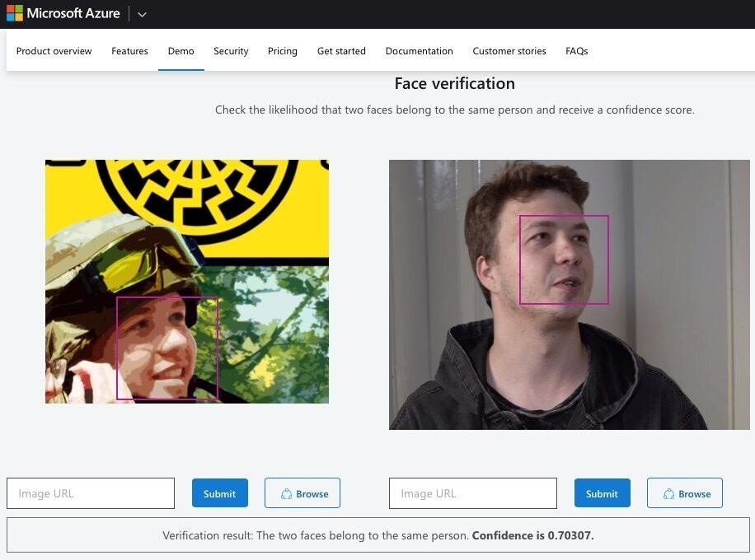The width and height of the screenshot is (755, 560).
Task: Click the left illustrated soldier image
Action: click(x=187, y=282)
